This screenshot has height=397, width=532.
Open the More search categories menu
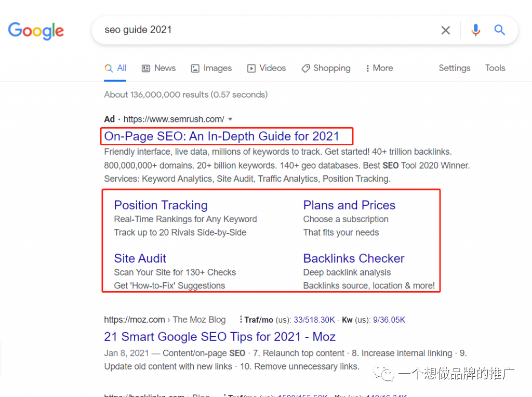pyautogui.click(x=379, y=68)
